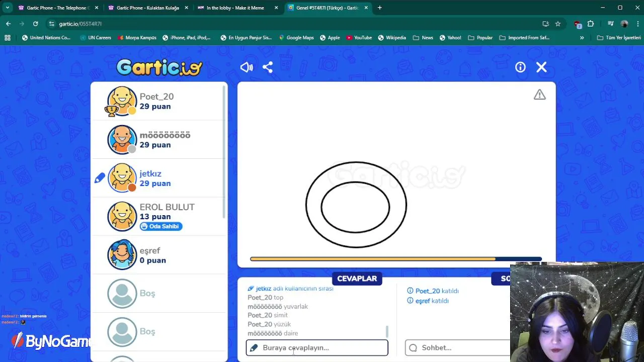Click the address bar gartic.io URL

pos(80,24)
